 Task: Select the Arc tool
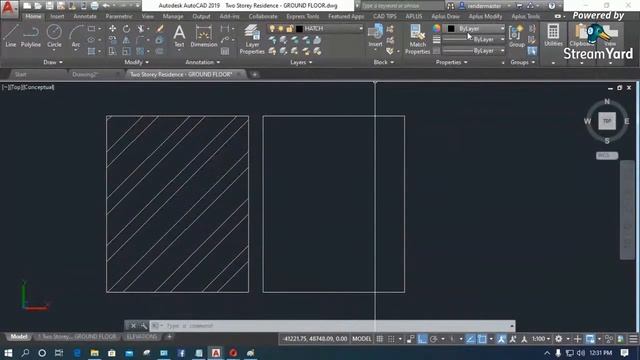tap(76, 37)
